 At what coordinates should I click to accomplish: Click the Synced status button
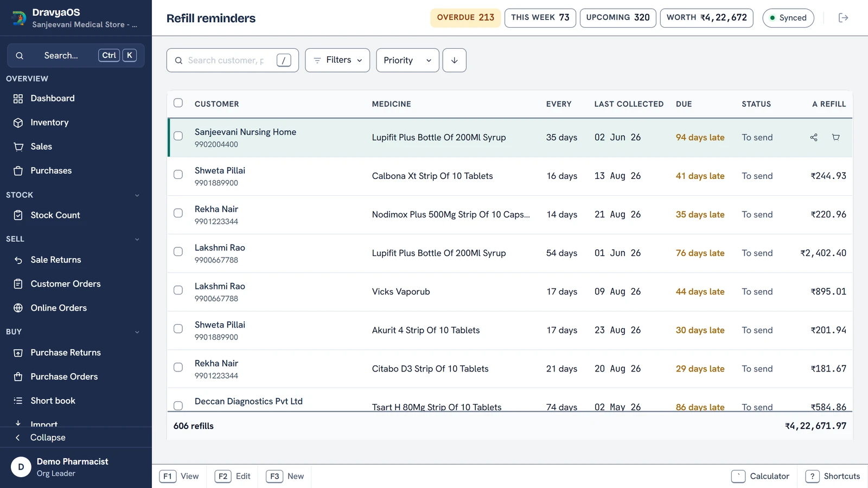coord(788,18)
